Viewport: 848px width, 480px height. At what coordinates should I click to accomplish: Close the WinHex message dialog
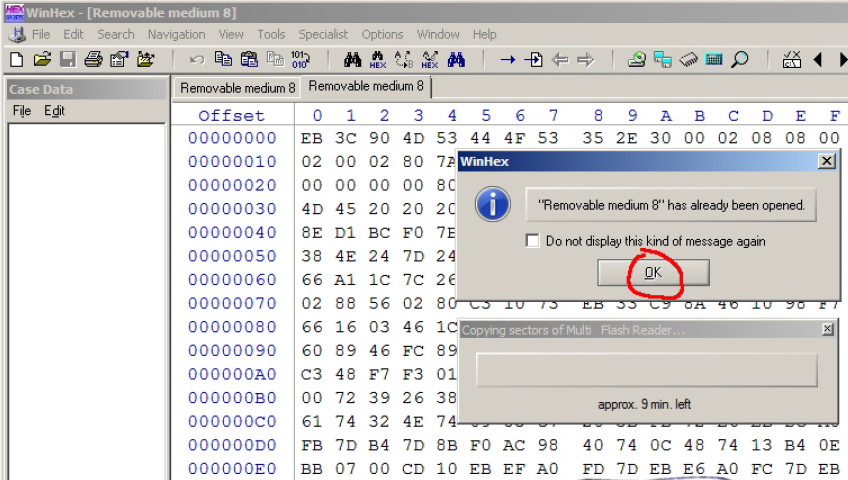[x=826, y=161]
